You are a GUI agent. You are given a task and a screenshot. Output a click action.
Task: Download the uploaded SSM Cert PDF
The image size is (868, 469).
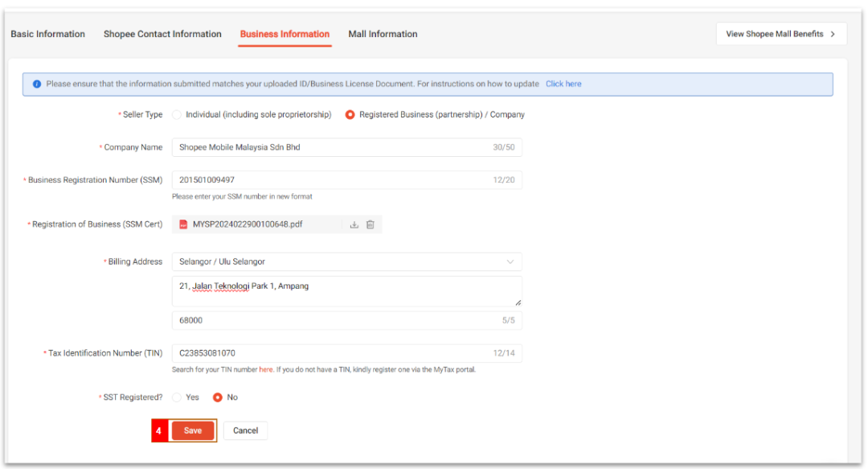pyautogui.click(x=354, y=224)
